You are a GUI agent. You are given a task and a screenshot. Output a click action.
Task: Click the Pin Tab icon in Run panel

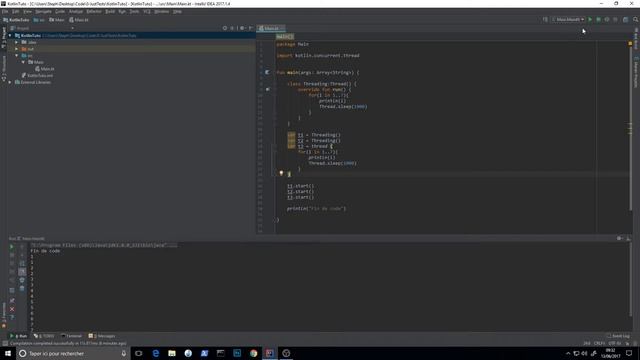[12, 300]
